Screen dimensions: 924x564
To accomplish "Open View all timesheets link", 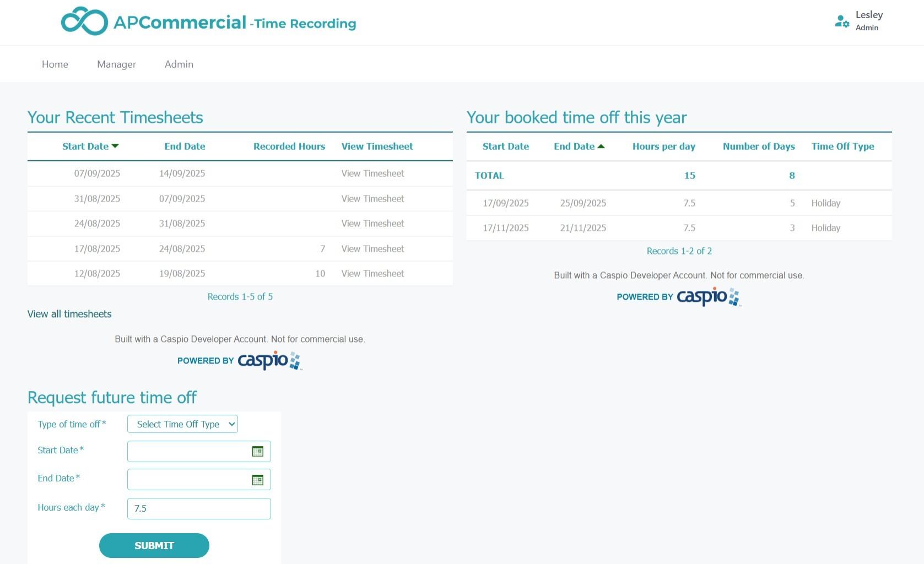I will pyautogui.click(x=69, y=313).
